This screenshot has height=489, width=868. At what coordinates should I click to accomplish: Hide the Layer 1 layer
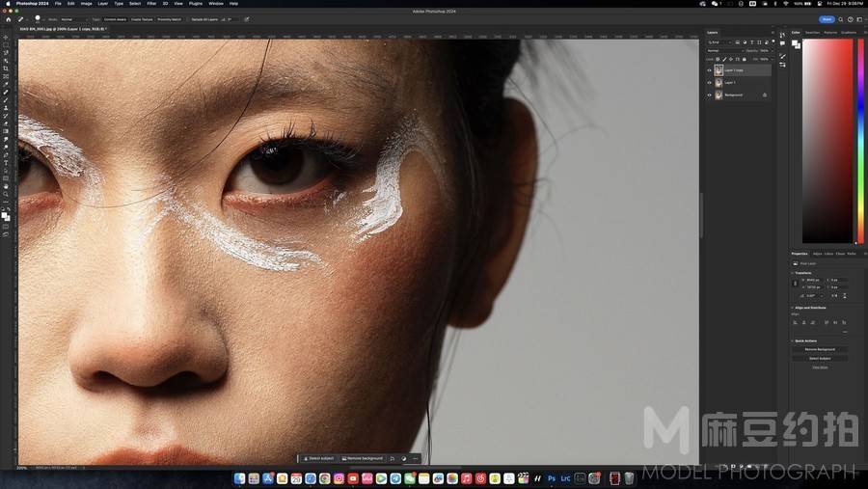(x=709, y=83)
